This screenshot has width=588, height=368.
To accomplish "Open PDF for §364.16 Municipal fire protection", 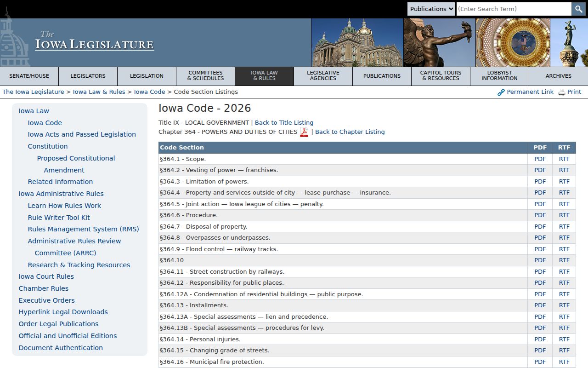I will [x=540, y=362].
